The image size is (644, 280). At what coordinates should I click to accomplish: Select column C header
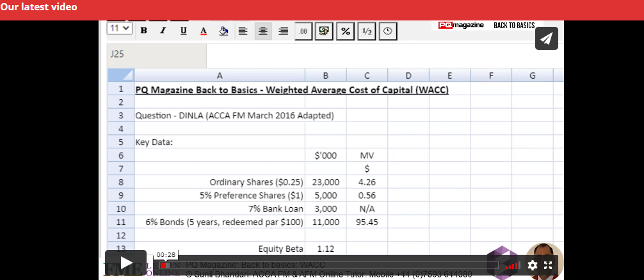point(367,75)
